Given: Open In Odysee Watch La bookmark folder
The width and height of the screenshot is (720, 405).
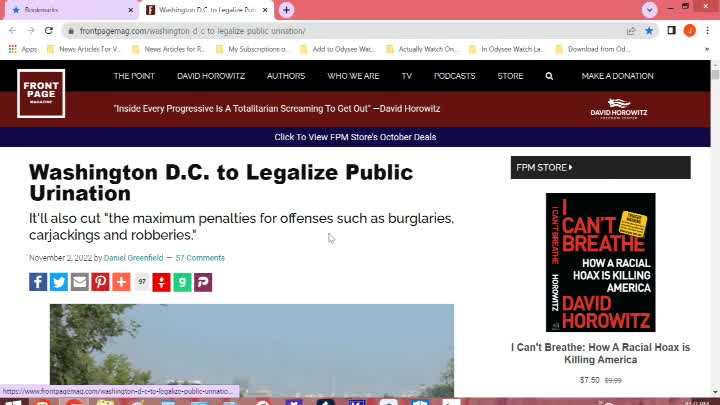Looking at the screenshot, I should point(506,49).
